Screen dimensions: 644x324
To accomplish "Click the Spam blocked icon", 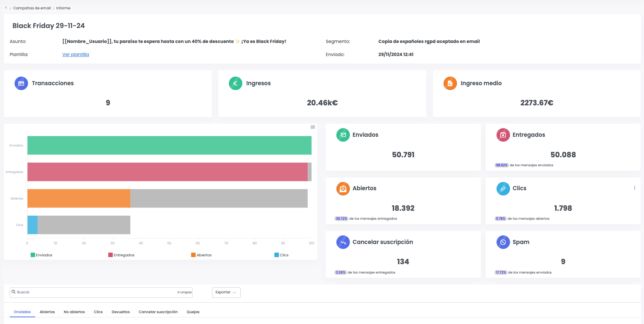I will (503, 242).
